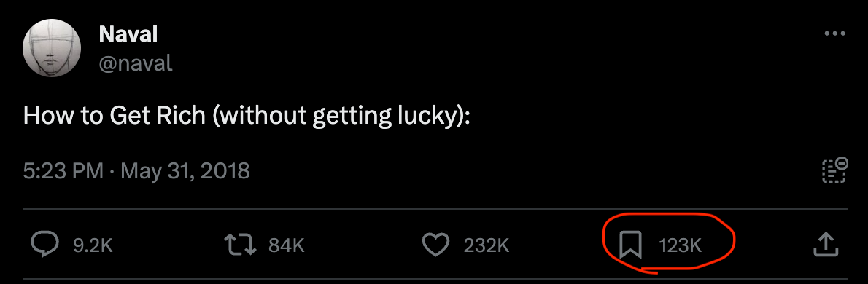Viewport: 868px width, 284px height.
Task: Click the divider line above action icons
Action: pos(435,210)
